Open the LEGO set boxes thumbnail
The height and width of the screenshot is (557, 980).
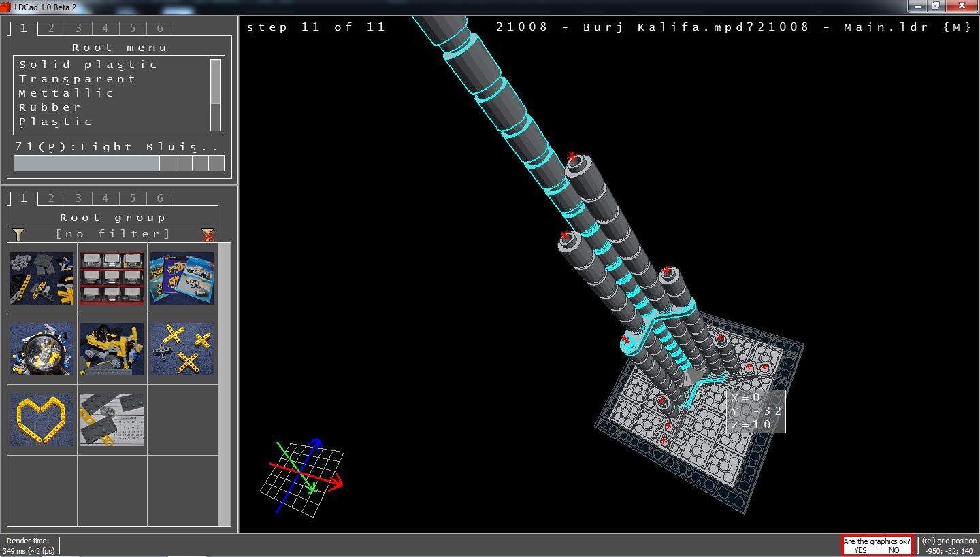182,278
